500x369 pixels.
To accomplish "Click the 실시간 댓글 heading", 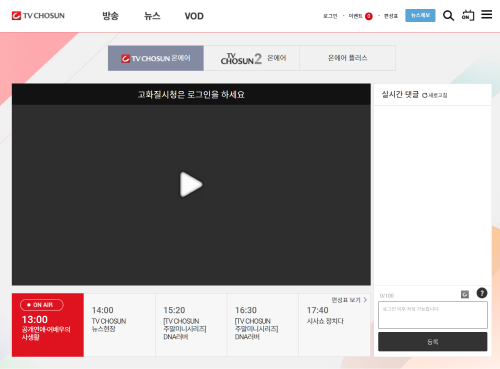I will click(400, 95).
